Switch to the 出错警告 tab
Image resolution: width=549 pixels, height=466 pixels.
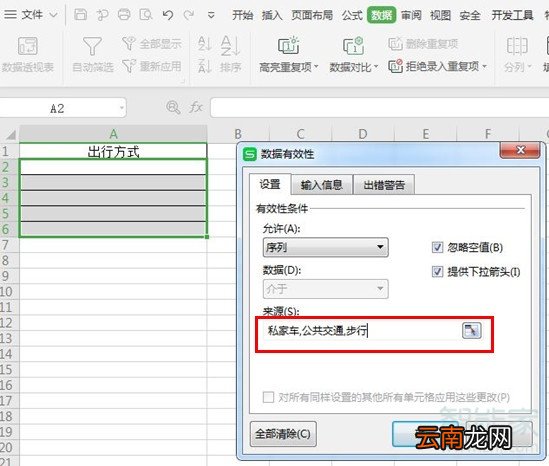(384, 185)
